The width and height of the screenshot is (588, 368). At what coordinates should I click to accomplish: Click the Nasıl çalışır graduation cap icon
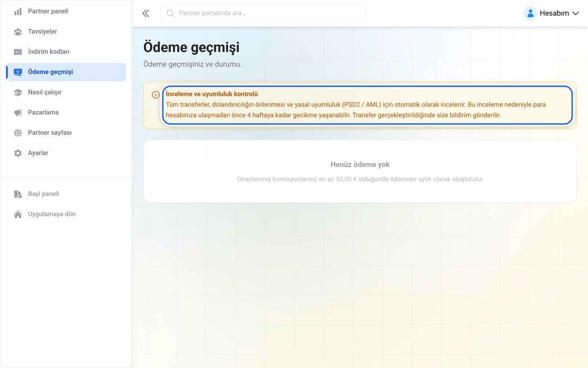(x=18, y=92)
